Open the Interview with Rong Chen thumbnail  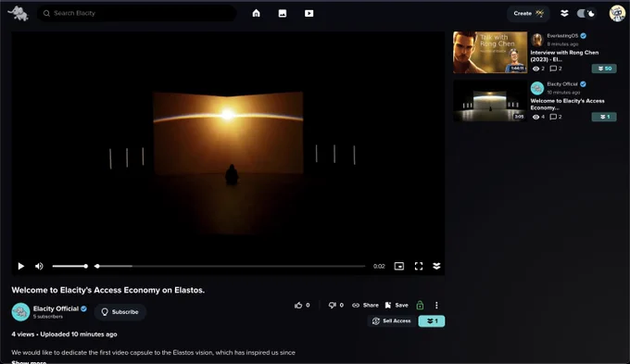click(490, 52)
